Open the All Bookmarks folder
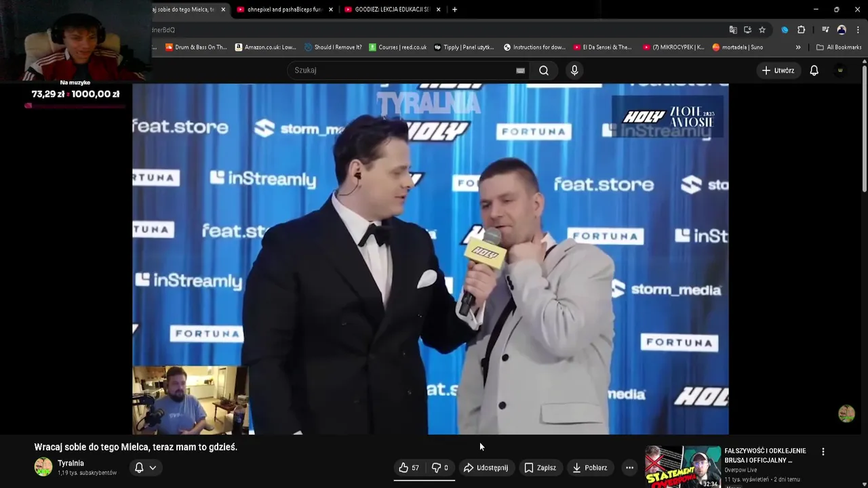Screen dimensions: 868x488 pyautogui.click(x=839, y=47)
